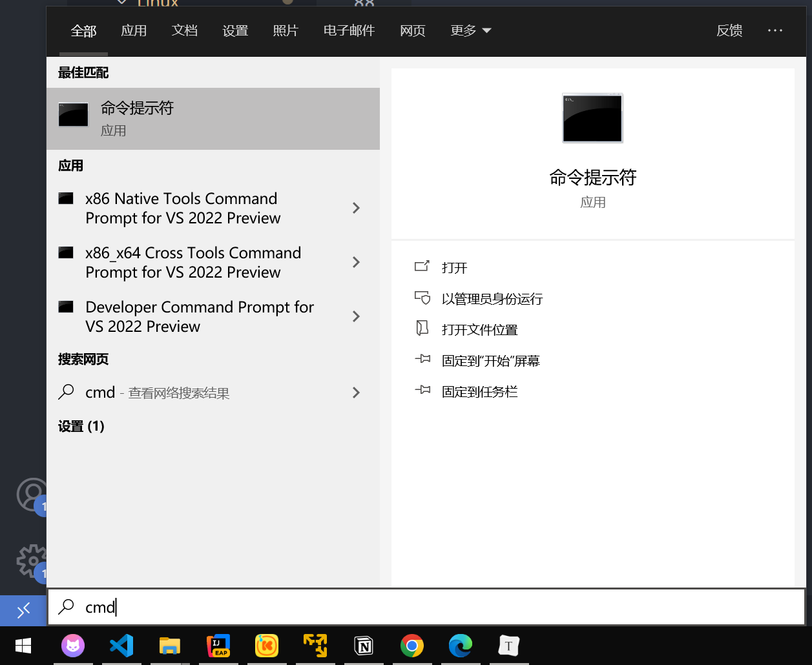Click 固定到任务栏 option
Viewport: 812px width, 665px height.
click(x=479, y=392)
